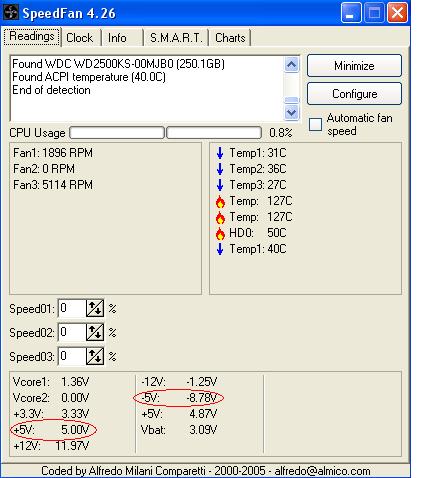
Task: Click the '-12V: -1.25V' reading
Action: click(179, 382)
